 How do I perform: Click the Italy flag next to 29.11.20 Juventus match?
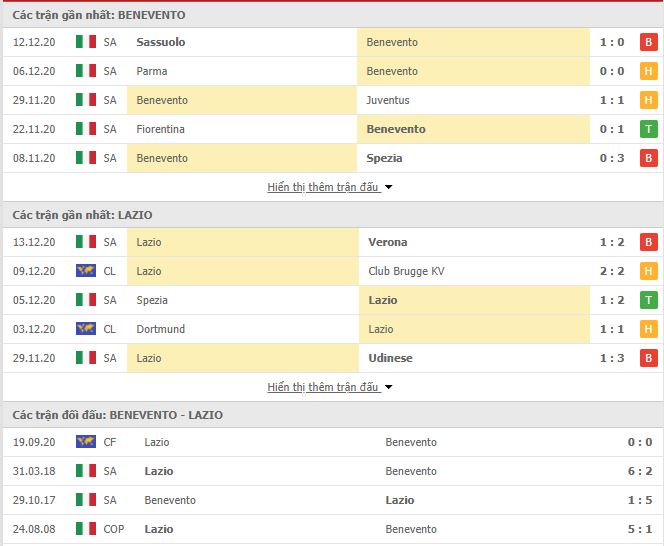click(86, 100)
